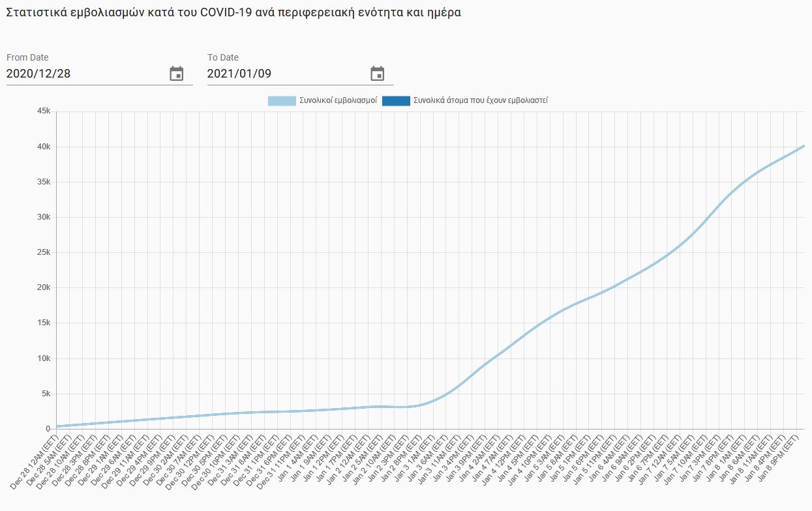
Task: Click the 20k label on the y-axis
Action: [x=44, y=287]
